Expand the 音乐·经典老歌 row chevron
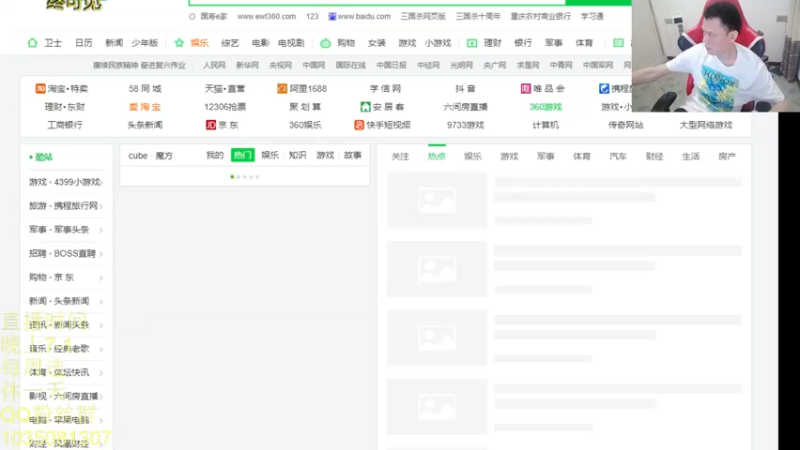800x450 pixels. (101, 349)
